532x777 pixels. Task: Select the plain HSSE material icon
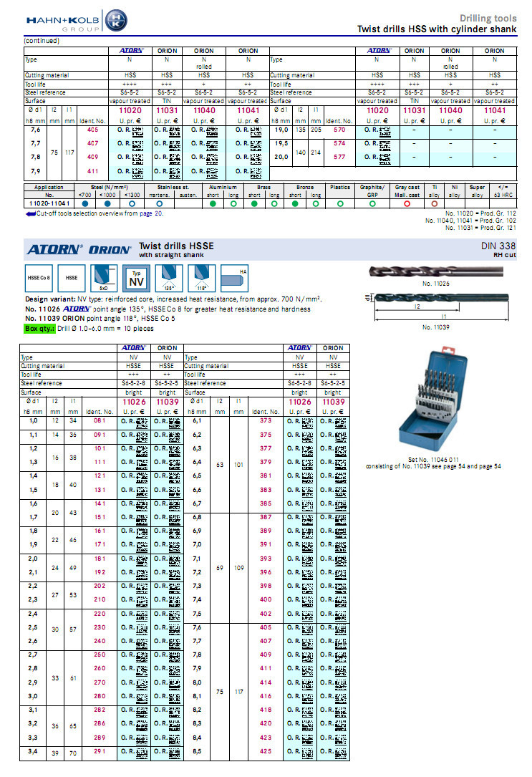click(x=72, y=278)
